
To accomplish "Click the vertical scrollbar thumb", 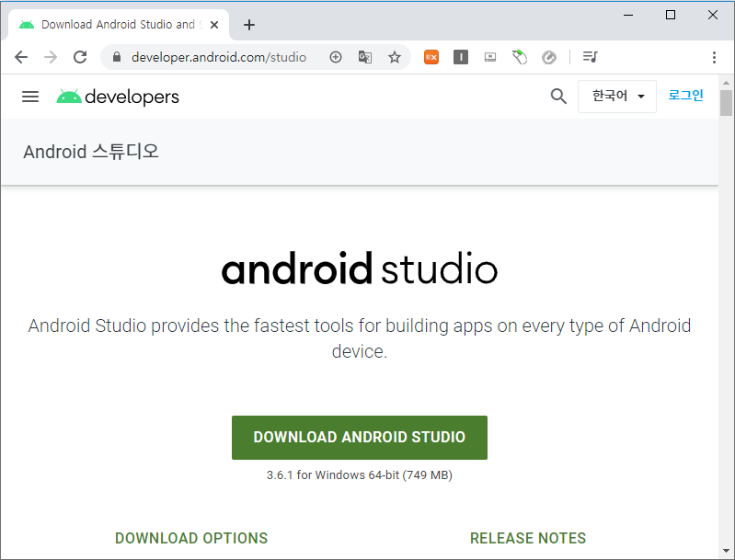I will coord(726,103).
